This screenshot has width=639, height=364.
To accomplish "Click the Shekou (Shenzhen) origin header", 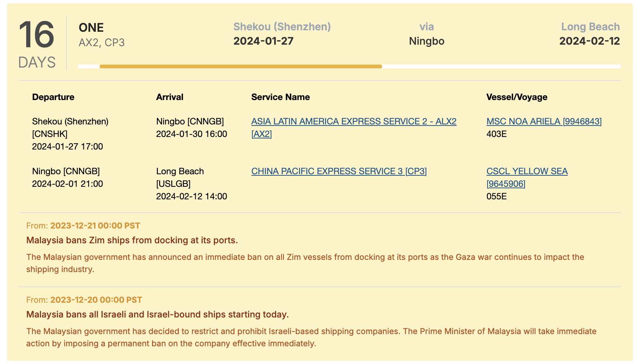I will pos(282,27).
